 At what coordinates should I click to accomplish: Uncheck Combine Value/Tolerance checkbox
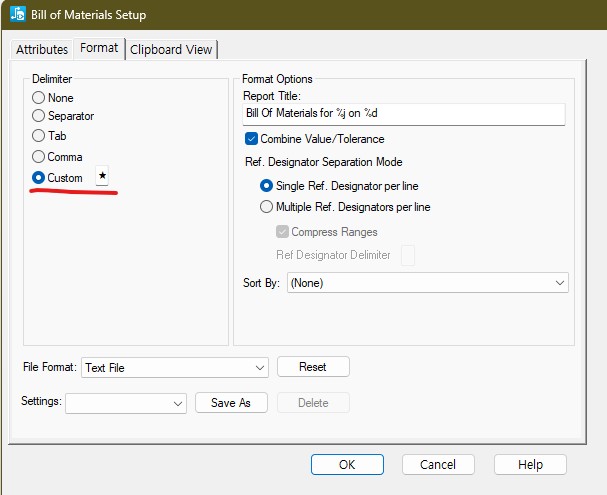pos(251,139)
